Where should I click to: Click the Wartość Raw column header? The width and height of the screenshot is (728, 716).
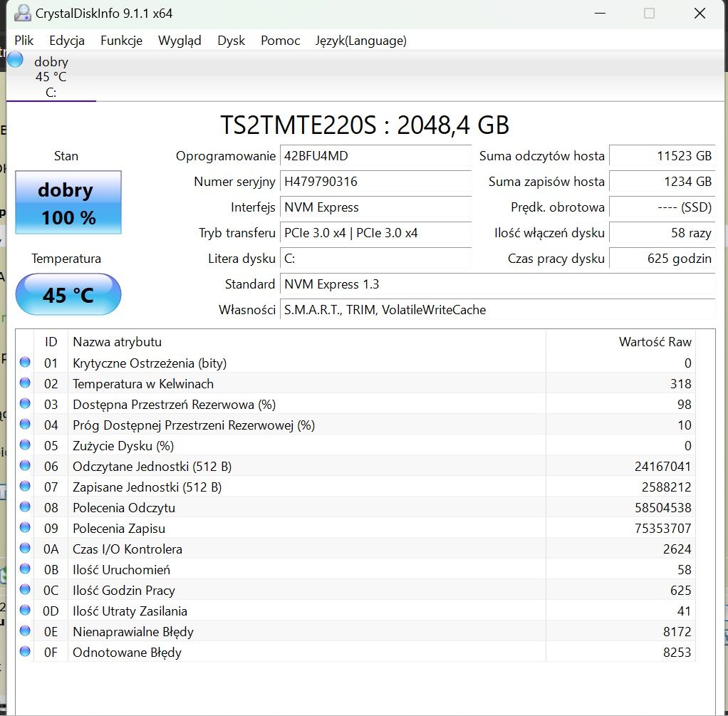[x=620, y=342]
